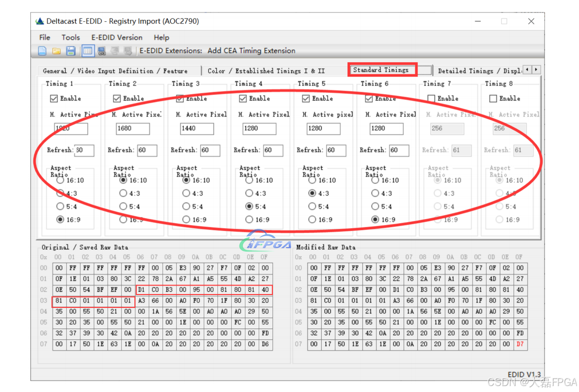Screen dimensions: 579x392
Task: Select 5:4 aspect ratio for Timing 1
Action: pyautogui.click(x=60, y=206)
